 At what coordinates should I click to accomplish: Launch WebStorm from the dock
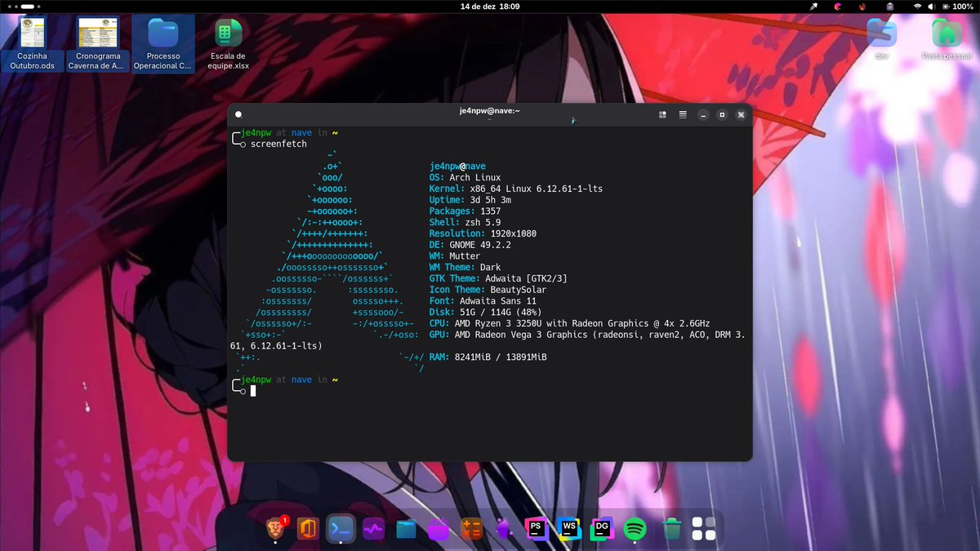pos(569,529)
